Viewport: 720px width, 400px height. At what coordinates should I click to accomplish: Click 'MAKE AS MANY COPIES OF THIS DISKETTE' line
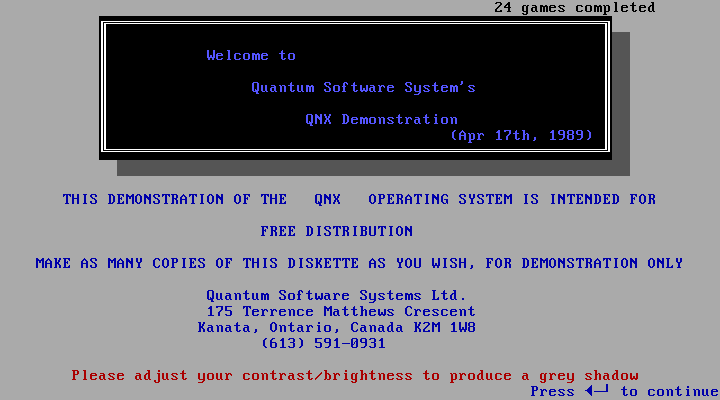click(359, 263)
